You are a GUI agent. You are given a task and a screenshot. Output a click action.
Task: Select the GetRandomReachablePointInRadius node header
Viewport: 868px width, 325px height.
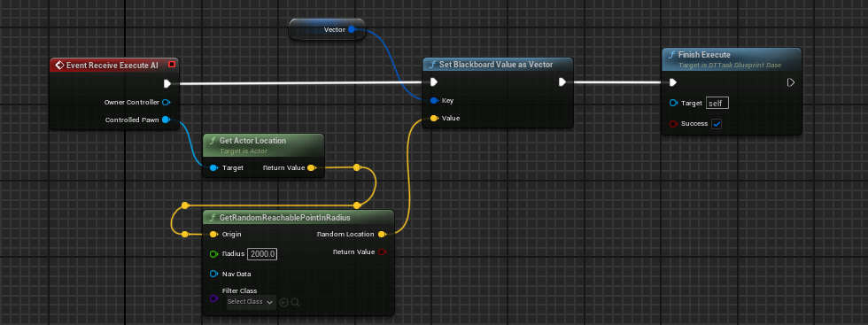298,217
